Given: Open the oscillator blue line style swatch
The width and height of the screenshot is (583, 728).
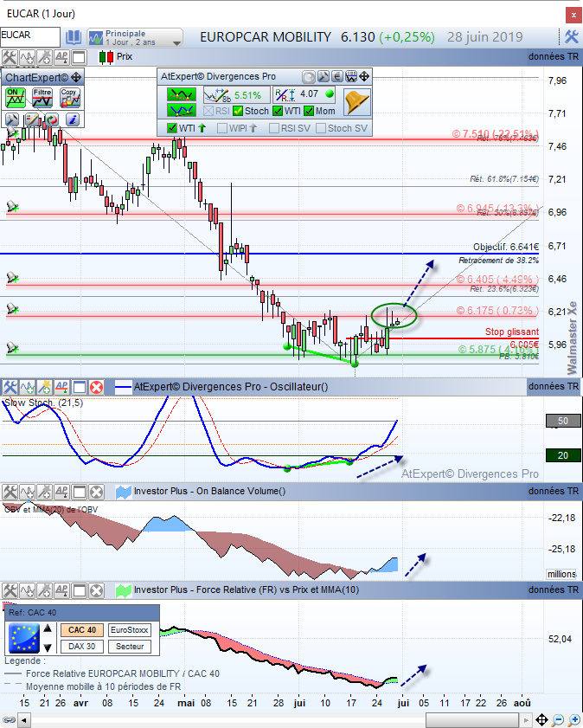Looking at the screenshot, I should 124,387.
